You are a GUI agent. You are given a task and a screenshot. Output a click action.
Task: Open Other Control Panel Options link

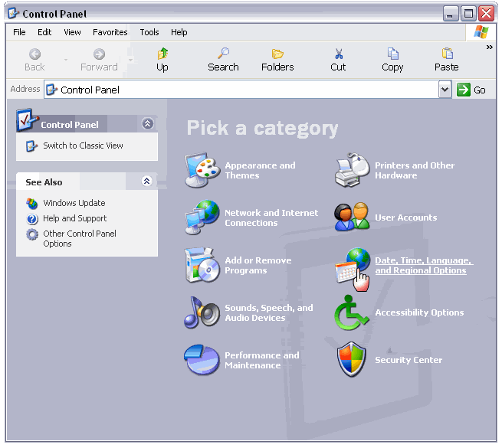click(80, 239)
